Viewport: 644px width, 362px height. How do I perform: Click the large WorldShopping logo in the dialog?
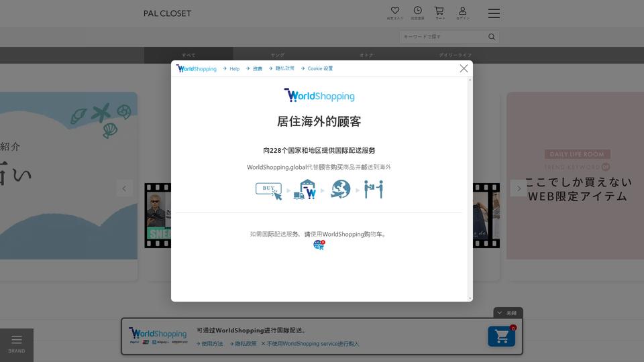[x=319, y=95]
